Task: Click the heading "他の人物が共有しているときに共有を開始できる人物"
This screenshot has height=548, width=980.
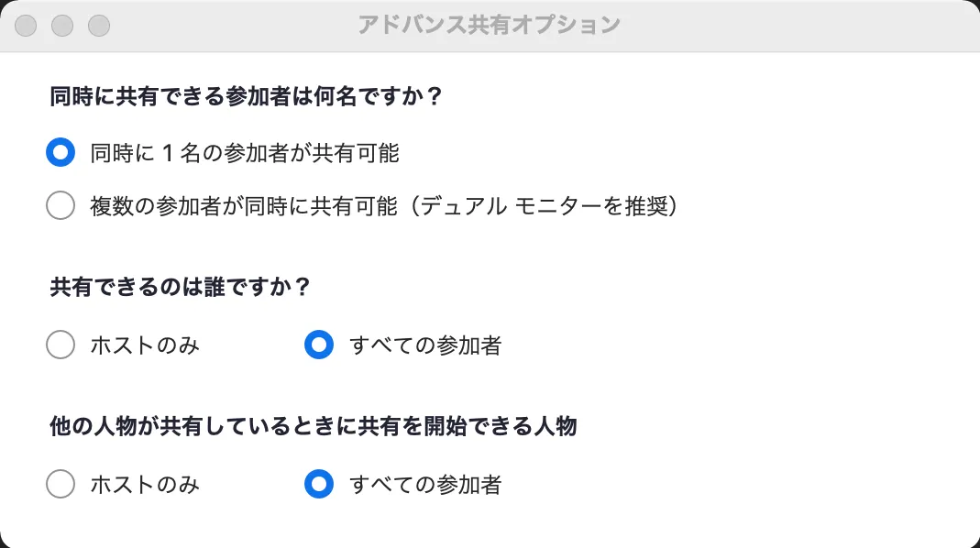Action: 313,426
